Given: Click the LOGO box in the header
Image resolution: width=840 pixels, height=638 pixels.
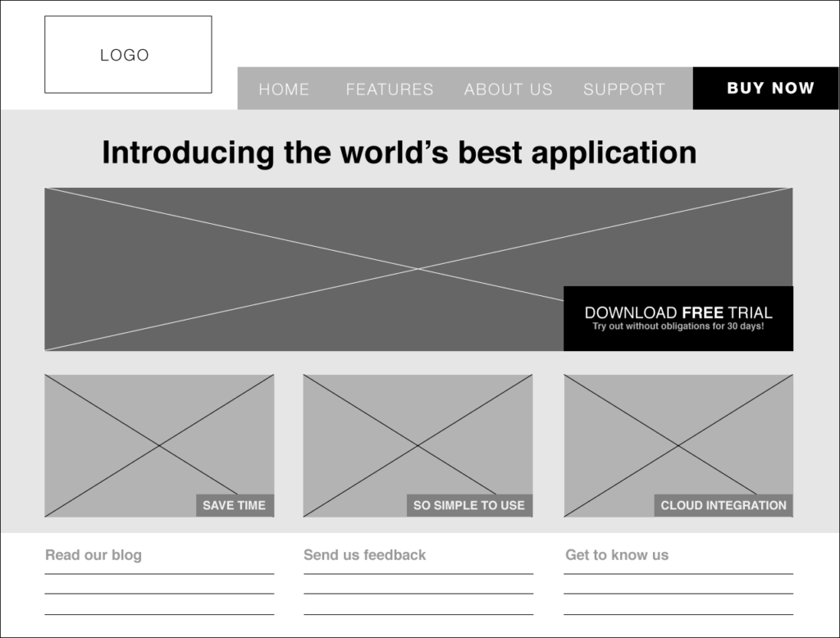Looking at the screenshot, I should (x=126, y=53).
